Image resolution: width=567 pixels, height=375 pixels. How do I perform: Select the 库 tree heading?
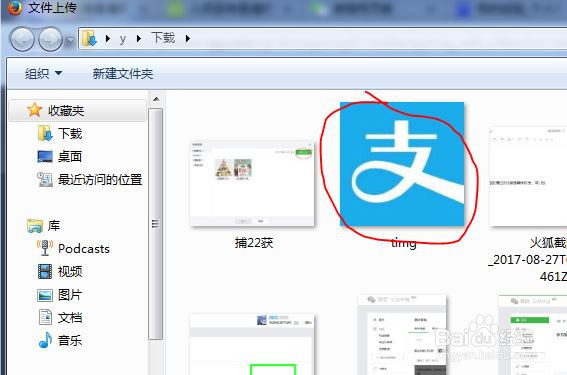pos(54,226)
